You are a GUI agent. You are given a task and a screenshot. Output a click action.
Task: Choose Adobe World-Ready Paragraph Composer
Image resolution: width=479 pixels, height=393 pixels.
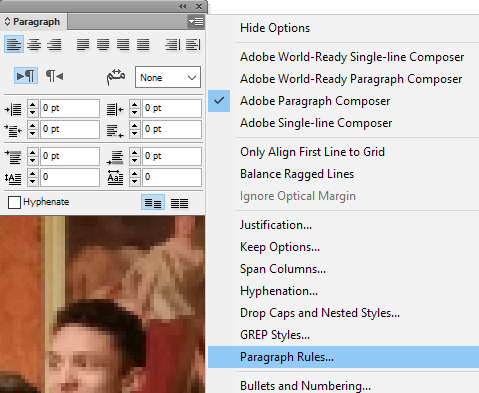(351, 79)
